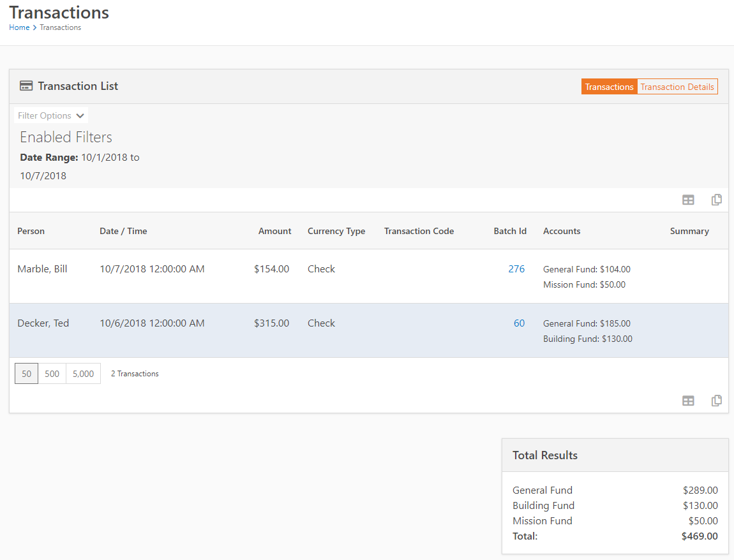Viewport: 734px width, 560px height.
Task: Set page size to 5,000
Action: (x=82, y=373)
